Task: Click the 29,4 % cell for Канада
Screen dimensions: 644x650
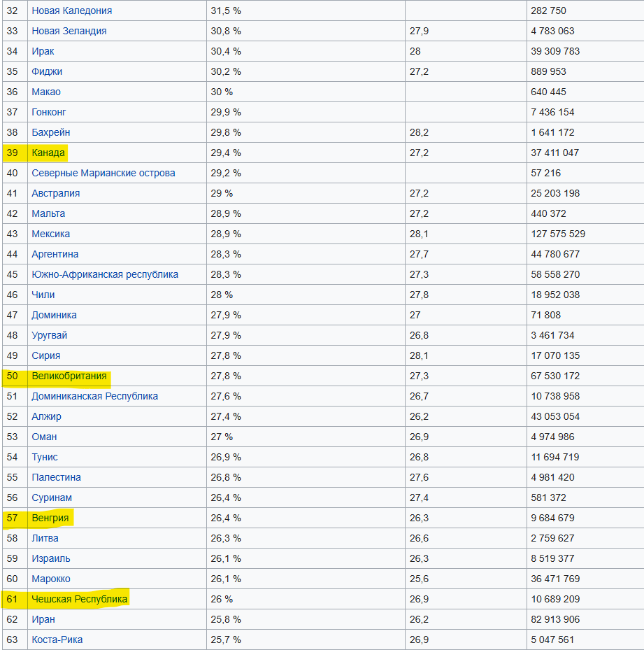Action: tap(226, 153)
